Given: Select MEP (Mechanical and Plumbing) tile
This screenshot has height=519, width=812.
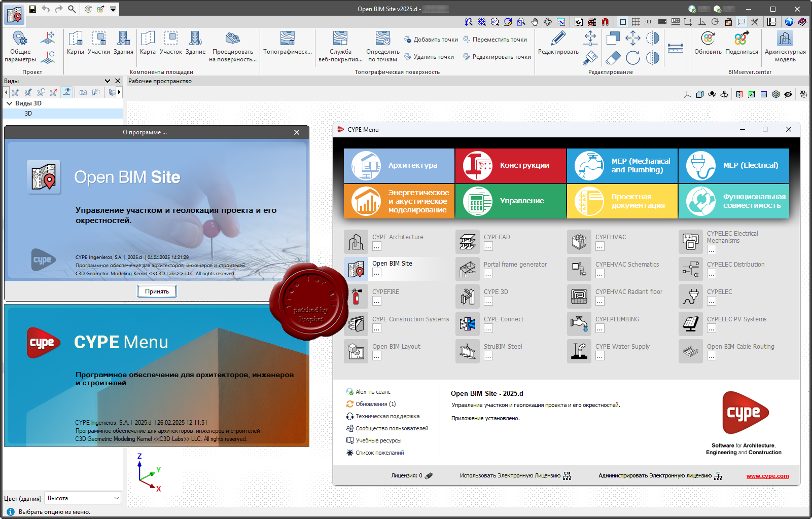Looking at the screenshot, I should [622, 166].
